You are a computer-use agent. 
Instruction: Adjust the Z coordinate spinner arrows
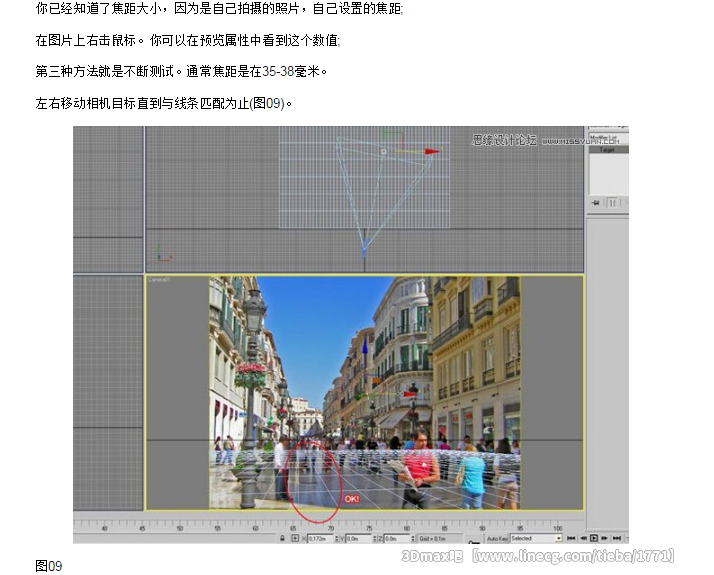click(413, 539)
